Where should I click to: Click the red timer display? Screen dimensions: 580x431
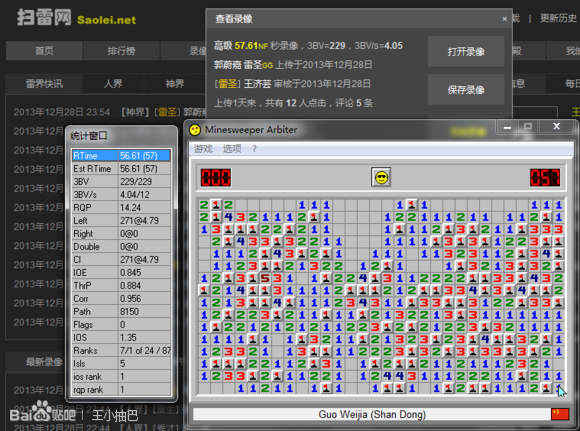click(545, 178)
